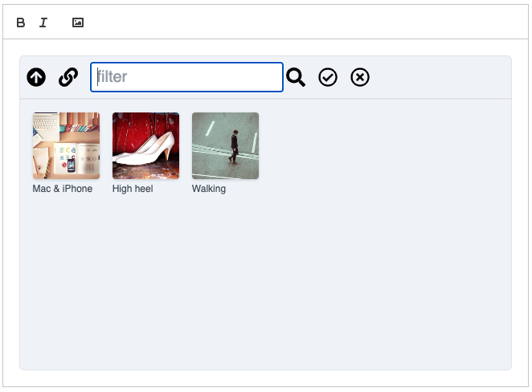Click the "Mac & iPhone" caption text
Image resolution: width=532 pixels, height=392 pixels.
[63, 189]
